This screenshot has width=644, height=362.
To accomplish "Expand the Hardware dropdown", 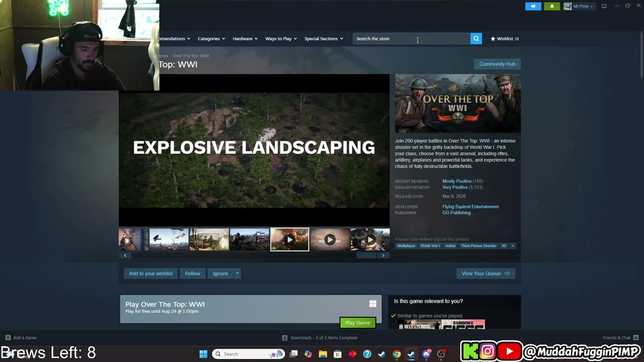I will 245,39.
